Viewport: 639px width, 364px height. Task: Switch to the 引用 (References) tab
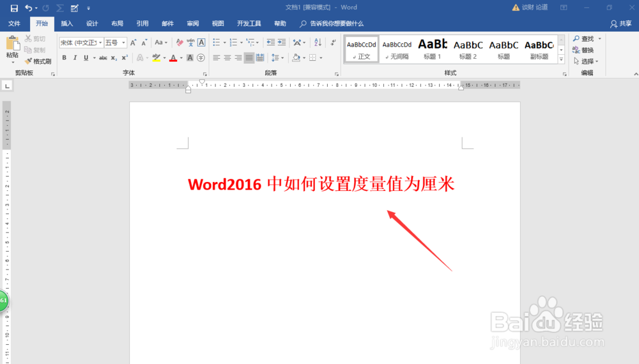142,24
